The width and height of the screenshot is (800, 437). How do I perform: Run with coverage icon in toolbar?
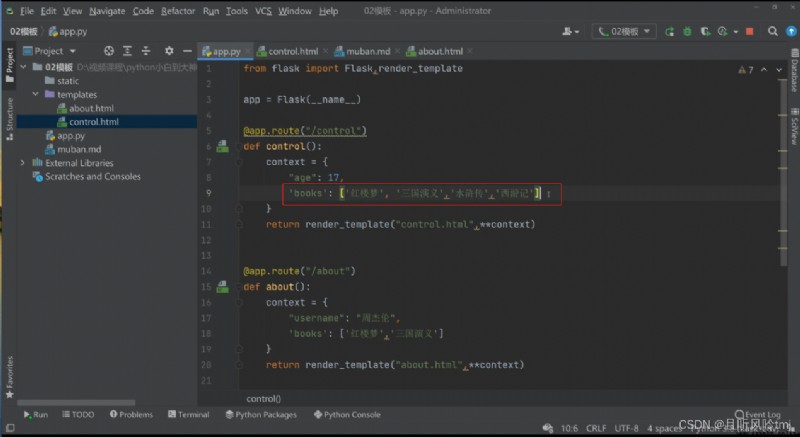pos(705,32)
